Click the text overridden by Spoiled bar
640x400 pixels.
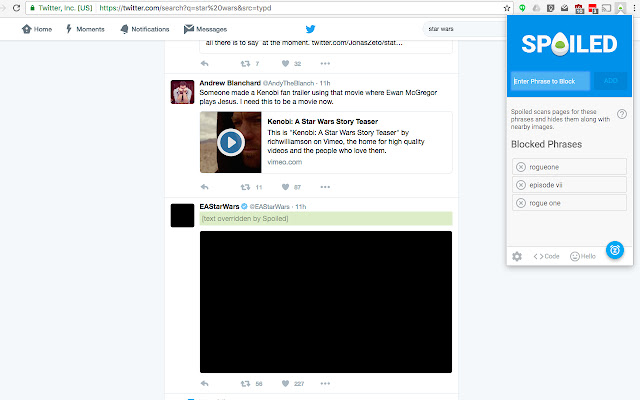point(326,219)
